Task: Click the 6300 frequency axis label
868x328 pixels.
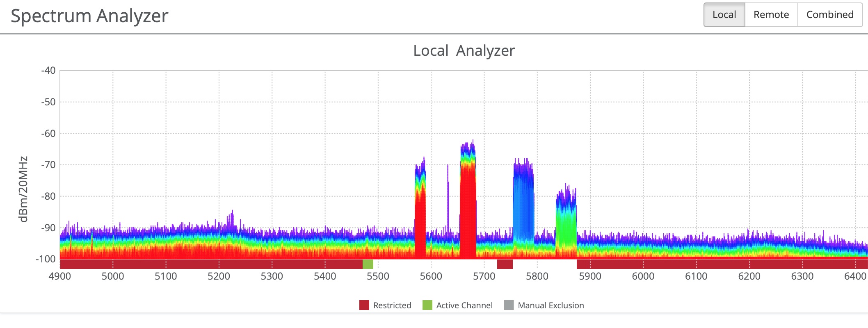Action: 802,276
